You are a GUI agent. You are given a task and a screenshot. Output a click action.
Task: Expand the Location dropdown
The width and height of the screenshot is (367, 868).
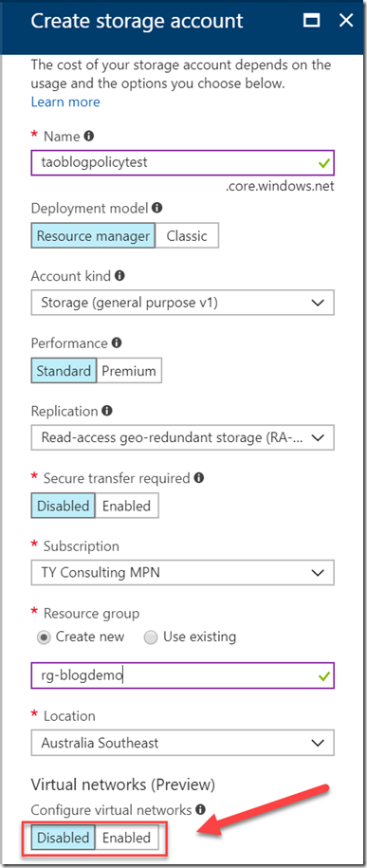tap(183, 743)
